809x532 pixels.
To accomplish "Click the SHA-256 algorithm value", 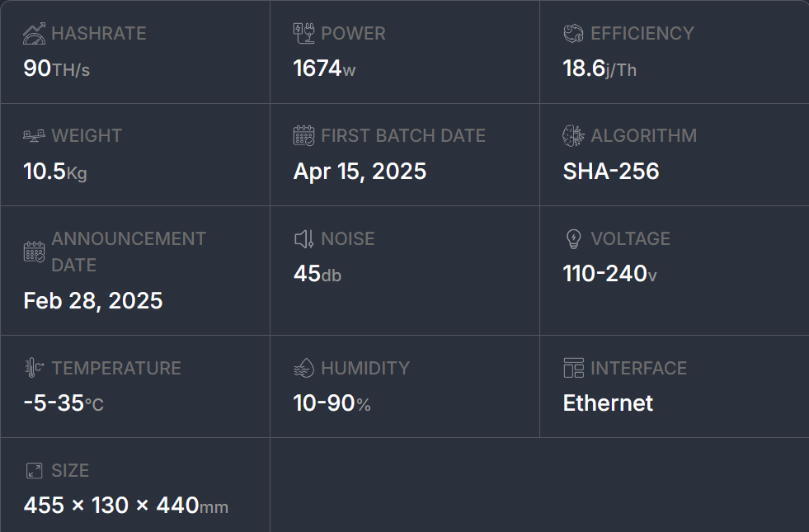I will [x=610, y=172].
